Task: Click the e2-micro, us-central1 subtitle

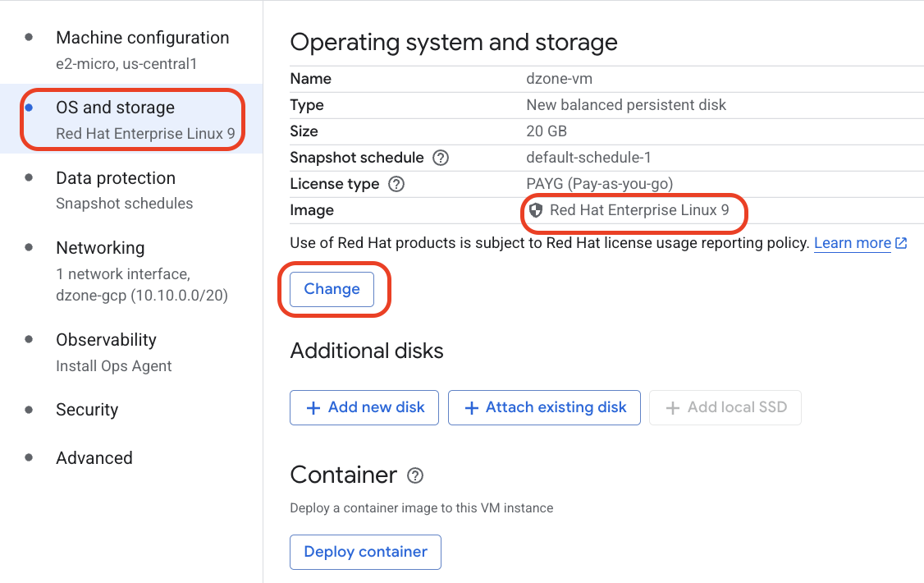Action: (x=126, y=64)
